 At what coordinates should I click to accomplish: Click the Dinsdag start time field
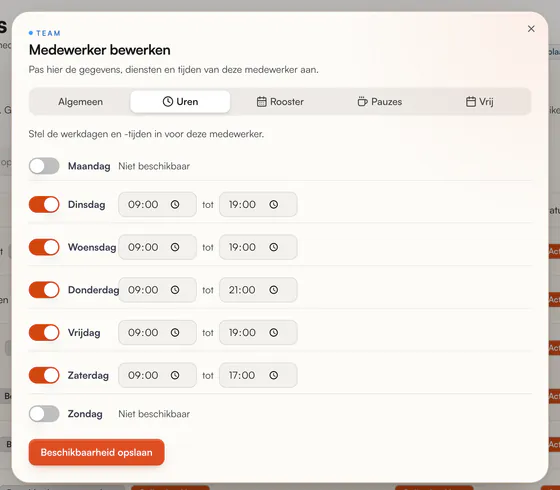point(158,205)
